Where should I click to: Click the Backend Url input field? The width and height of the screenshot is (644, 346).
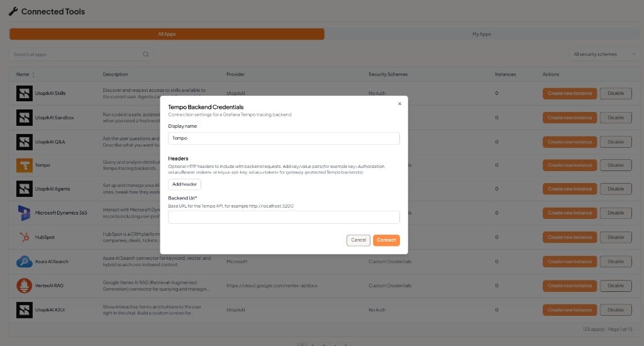point(284,218)
